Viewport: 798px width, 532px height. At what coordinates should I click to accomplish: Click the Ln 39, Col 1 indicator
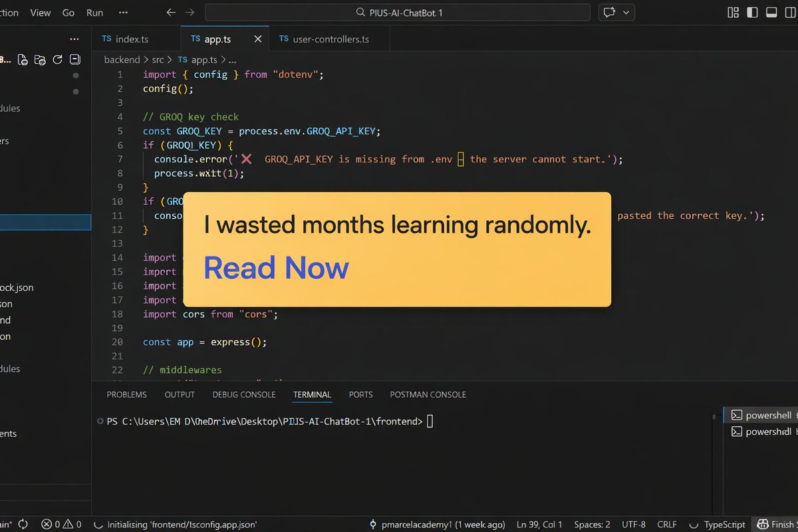pyautogui.click(x=539, y=524)
